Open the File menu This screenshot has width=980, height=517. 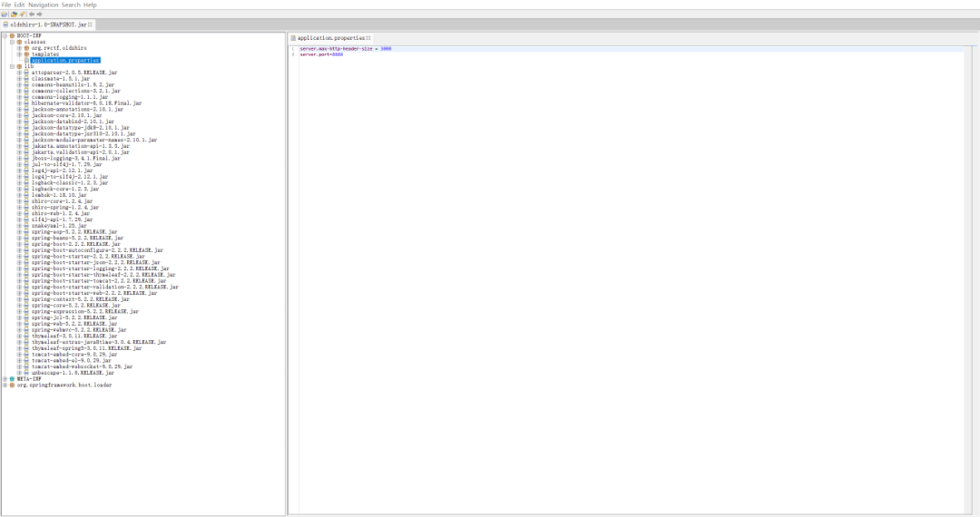point(6,5)
